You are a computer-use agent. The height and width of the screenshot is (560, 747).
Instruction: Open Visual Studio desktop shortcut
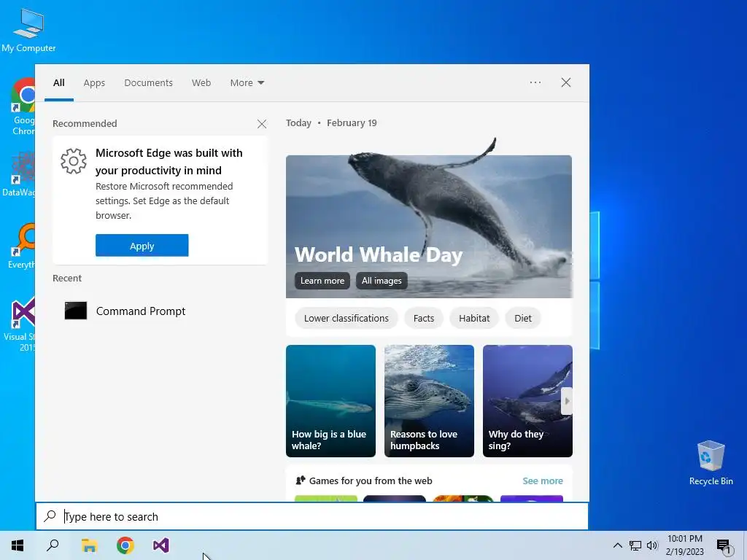point(20,324)
